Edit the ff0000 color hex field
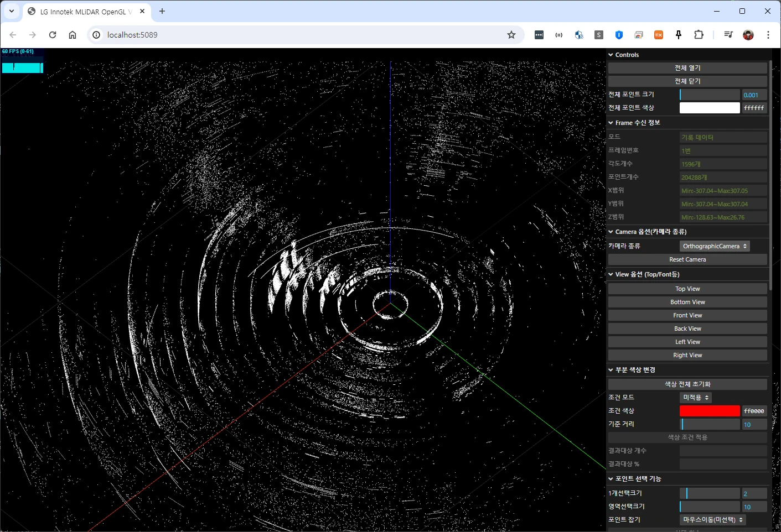The height and width of the screenshot is (532, 781). click(x=754, y=411)
